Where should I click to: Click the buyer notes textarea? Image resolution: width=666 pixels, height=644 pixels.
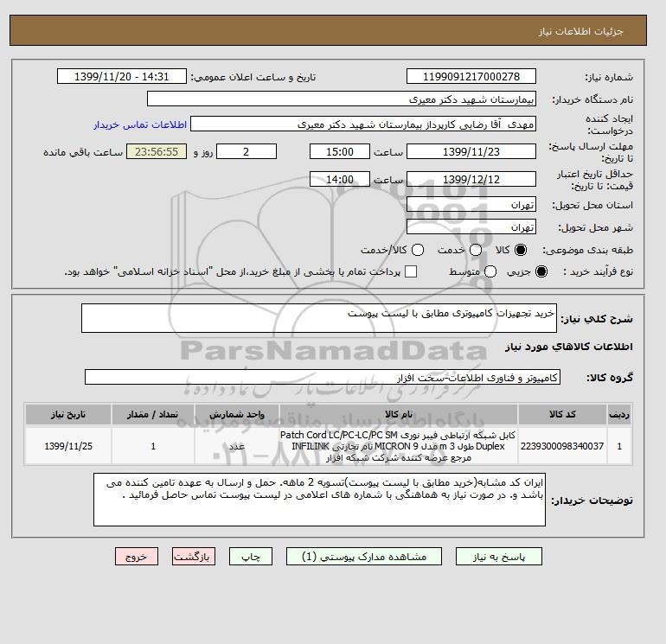tap(319, 500)
